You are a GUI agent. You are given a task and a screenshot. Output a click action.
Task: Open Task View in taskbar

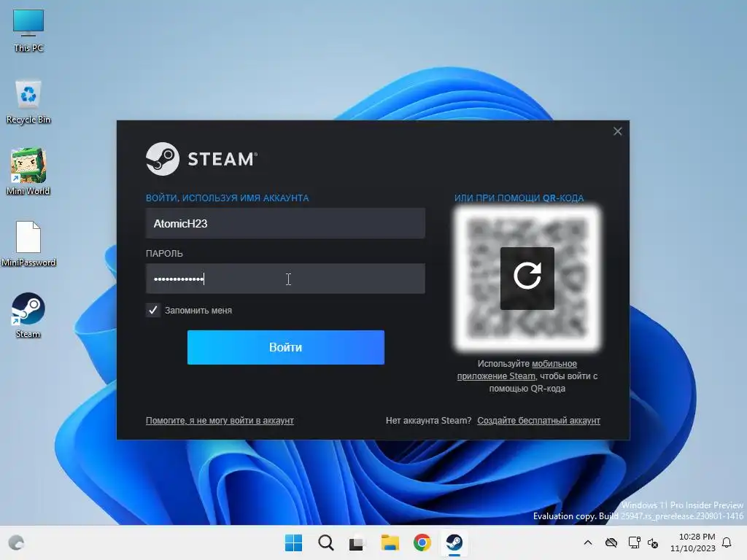[356, 543]
